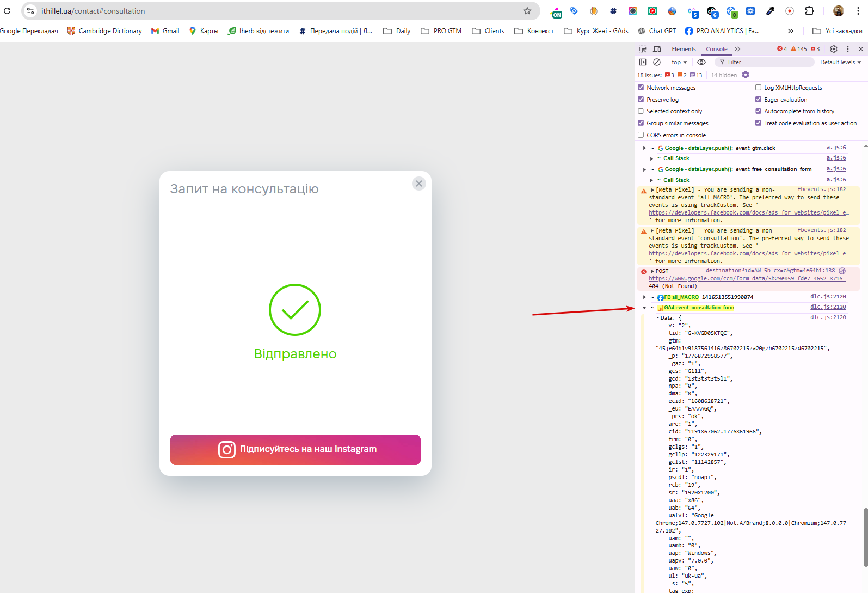Open the Cambridge Dictionary bookmark
Screen dimensions: 868x593
coord(104,31)
